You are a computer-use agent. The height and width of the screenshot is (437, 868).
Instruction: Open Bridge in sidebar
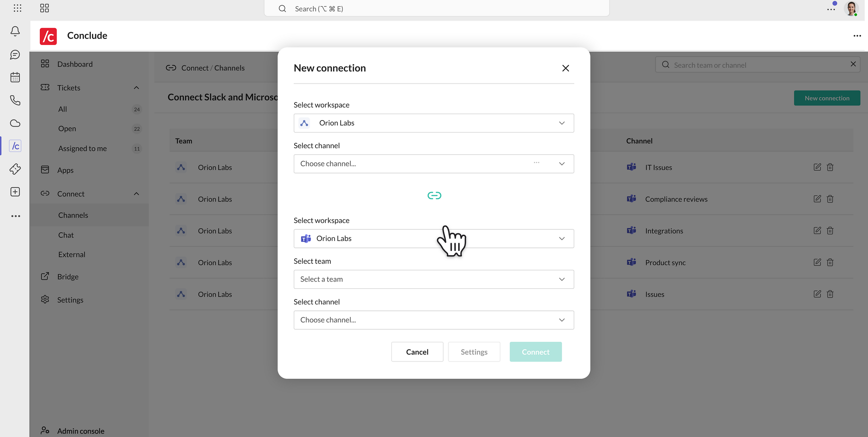[68, 277]
